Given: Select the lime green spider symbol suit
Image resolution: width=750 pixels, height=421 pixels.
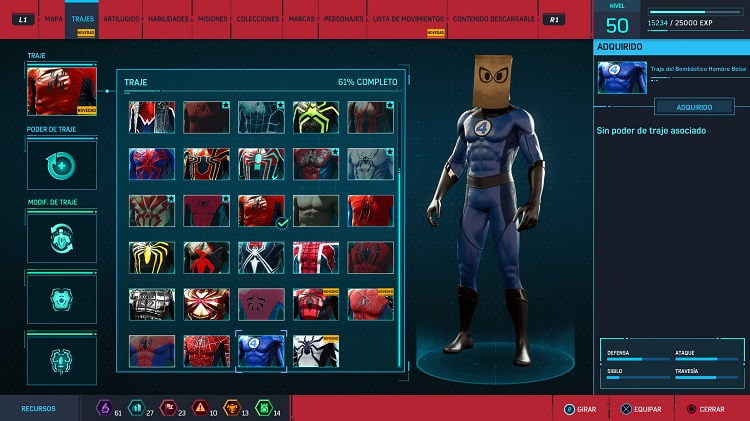Looking at the screenshot, I should [x=316, y=117].
